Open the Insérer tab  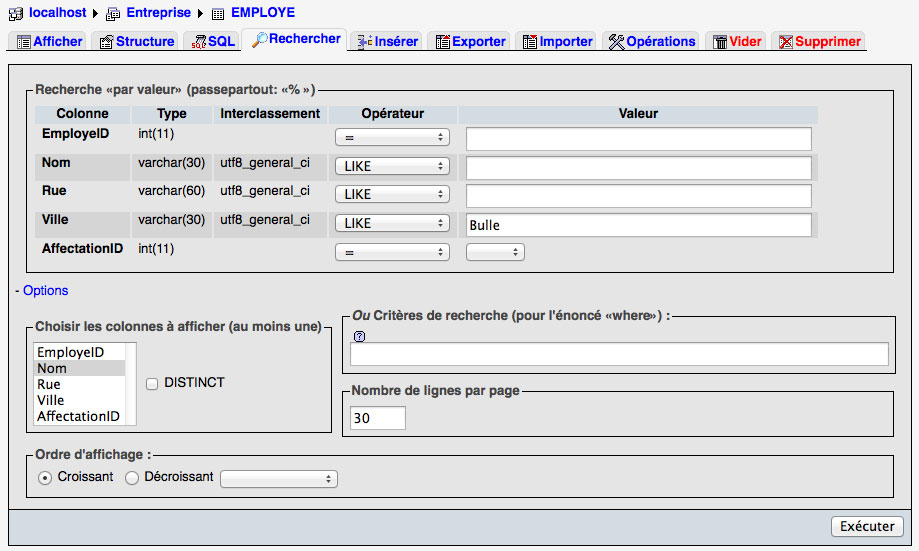pyautogui.click(x=387, y=41)
